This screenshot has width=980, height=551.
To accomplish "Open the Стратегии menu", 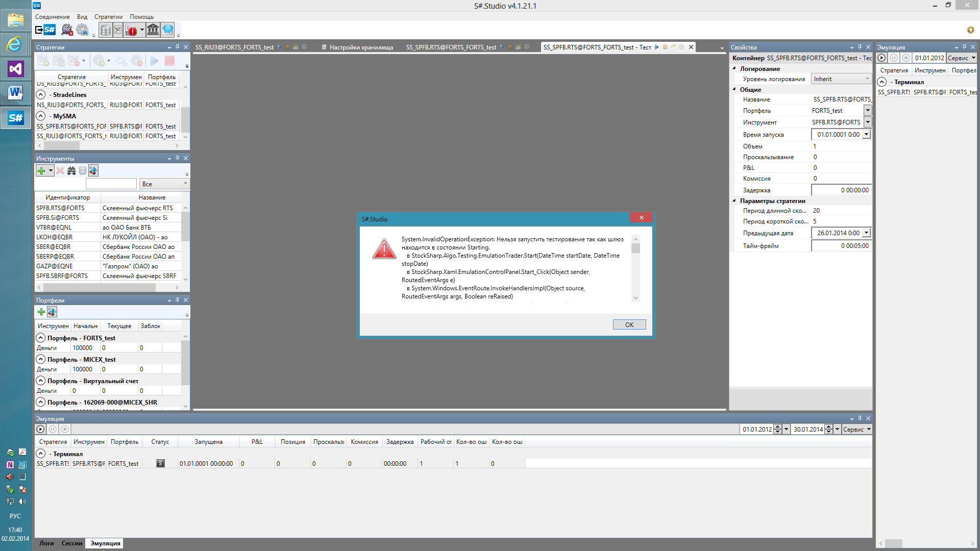I will coord(108,17).
